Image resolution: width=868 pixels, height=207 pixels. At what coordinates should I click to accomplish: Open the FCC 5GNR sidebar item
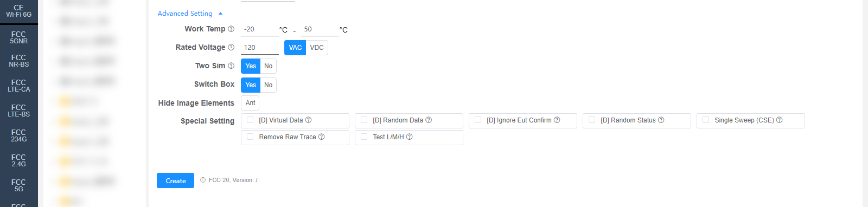[19, 37]
